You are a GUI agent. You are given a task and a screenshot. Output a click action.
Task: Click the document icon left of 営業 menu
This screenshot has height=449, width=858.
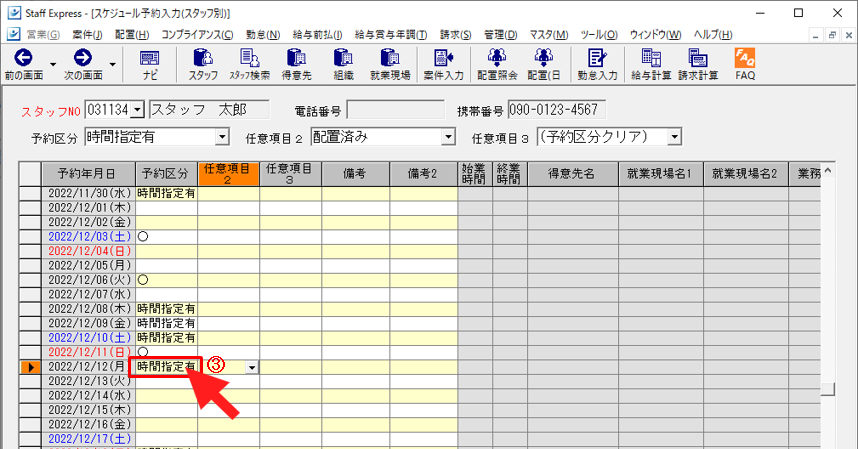(13, 34)
